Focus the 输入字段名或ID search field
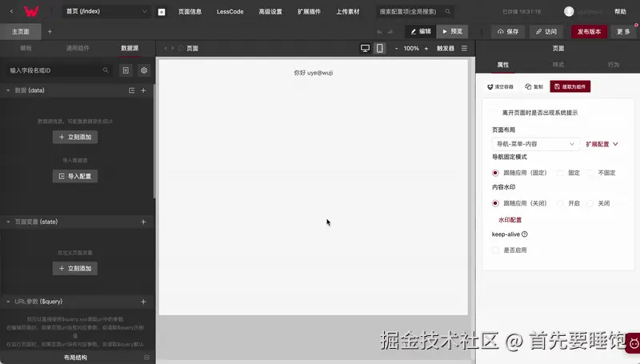This screenshot has width=640, height=364. (59, 70)
